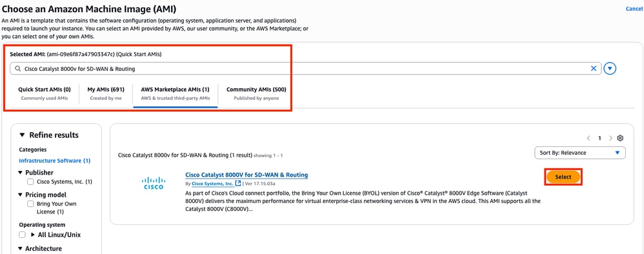Expand the All Linux/Unix tree arrow
Viewport: 644px width, 254px height.
pyautogui.click(x=34, y=235)
